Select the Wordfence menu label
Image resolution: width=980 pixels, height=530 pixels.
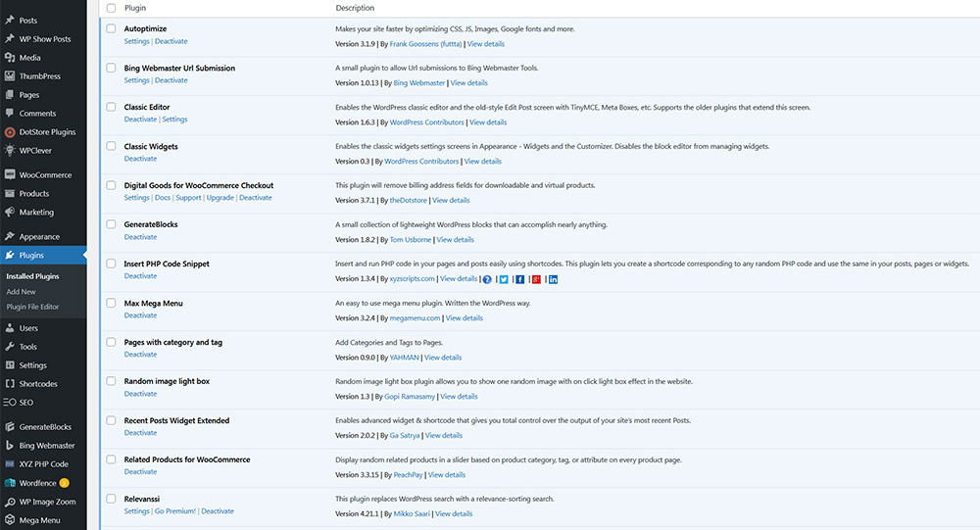(37, 483)
